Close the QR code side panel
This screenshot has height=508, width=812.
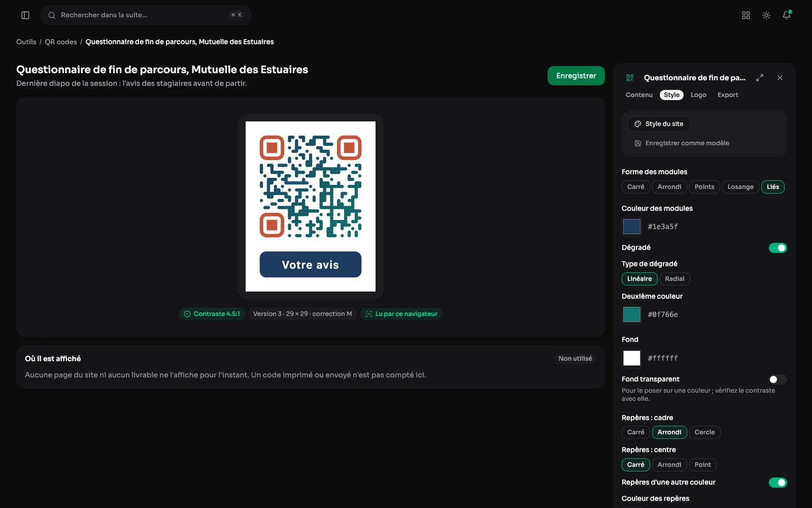point(780,78)
